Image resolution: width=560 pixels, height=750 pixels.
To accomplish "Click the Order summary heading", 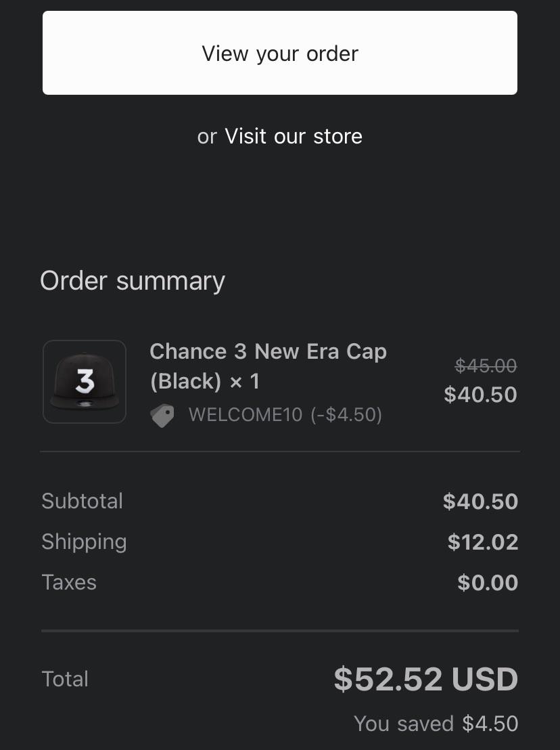I will coord(133,280).
